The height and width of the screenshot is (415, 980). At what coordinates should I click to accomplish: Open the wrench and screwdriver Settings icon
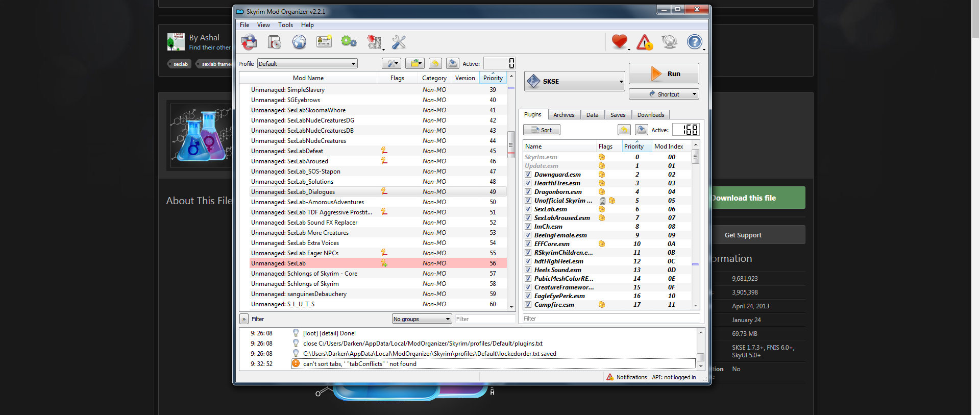399,42
